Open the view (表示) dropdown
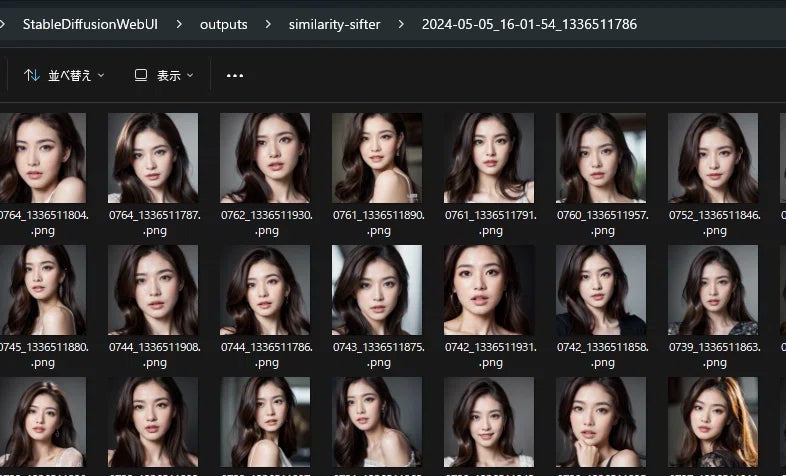786x476 pixels. click(x=164, y=76)
